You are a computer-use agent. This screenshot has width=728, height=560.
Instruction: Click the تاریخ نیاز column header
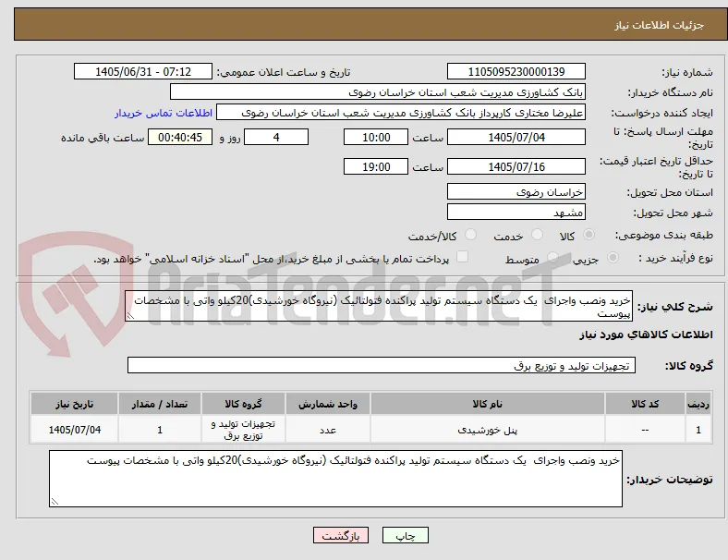tap(74, 404)
